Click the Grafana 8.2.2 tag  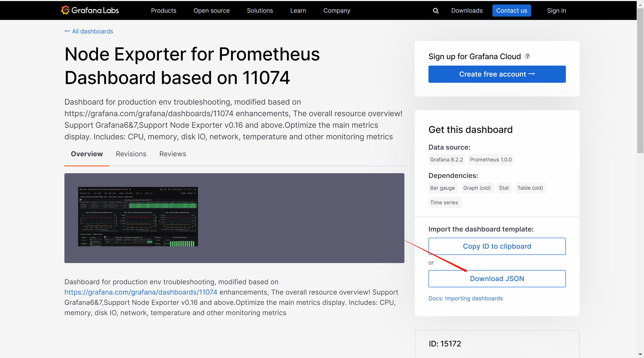coord(446,159)
